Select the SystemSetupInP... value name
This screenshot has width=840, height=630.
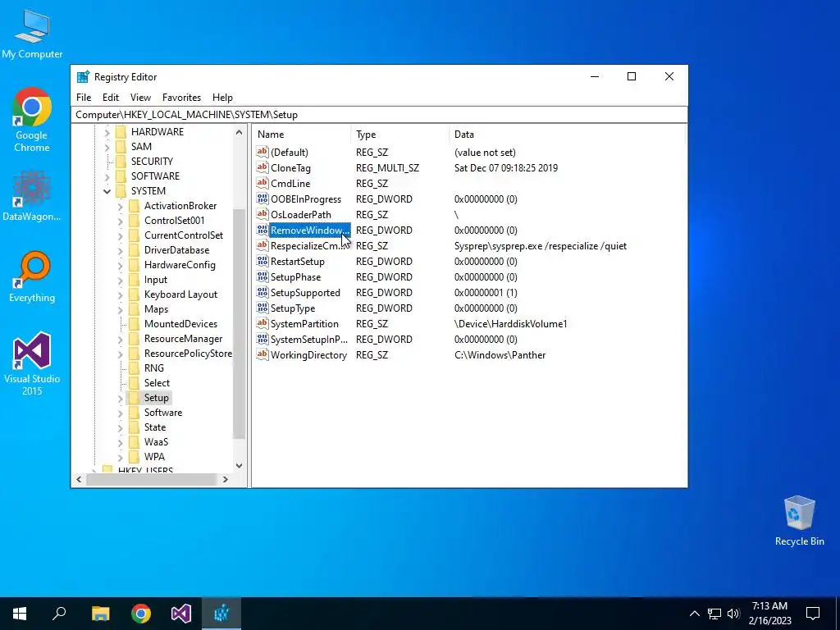pyautogui.click(x=309, y=339)
